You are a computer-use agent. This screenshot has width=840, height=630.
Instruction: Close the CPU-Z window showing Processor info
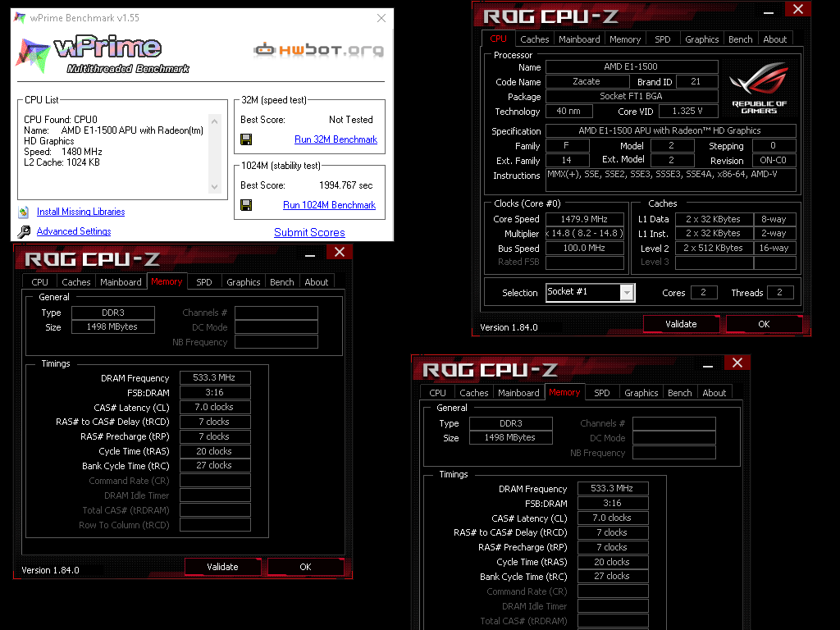(797, 9)
